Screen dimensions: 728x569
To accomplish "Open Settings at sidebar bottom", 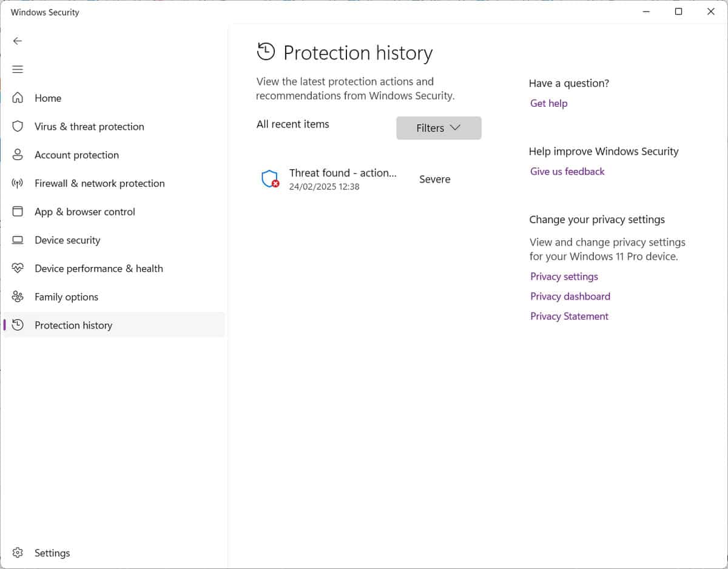I will [x=114, y=553].
